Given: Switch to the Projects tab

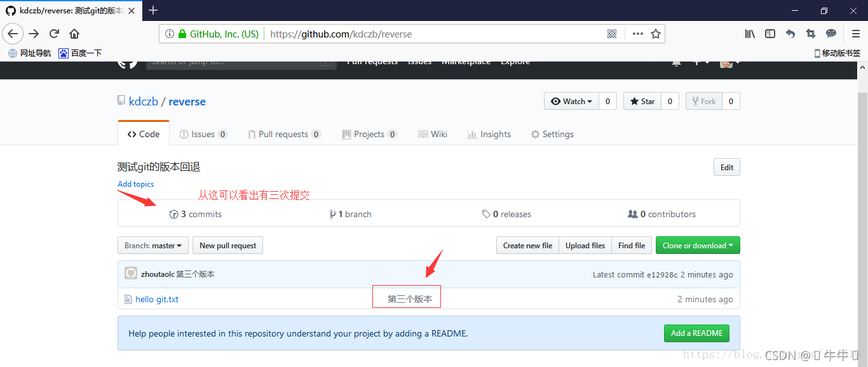Looking at the screenshot, I should pyautogui.click(x=370, y=134).
